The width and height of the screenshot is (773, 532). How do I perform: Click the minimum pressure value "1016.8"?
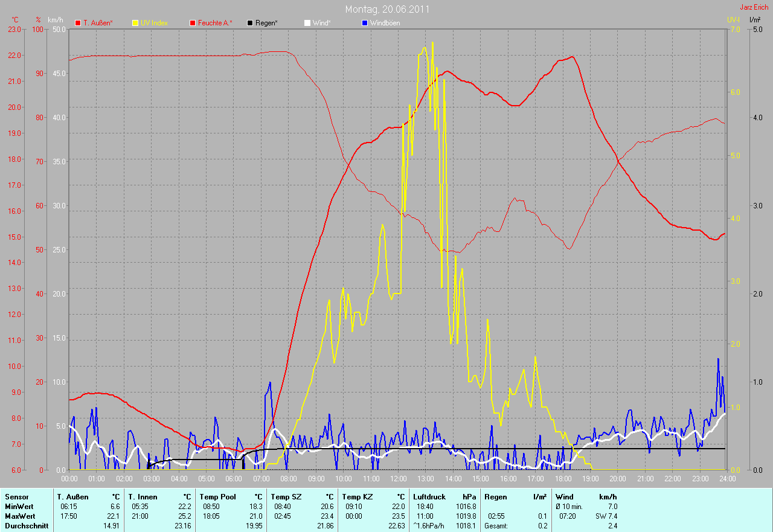click(466, 507)
